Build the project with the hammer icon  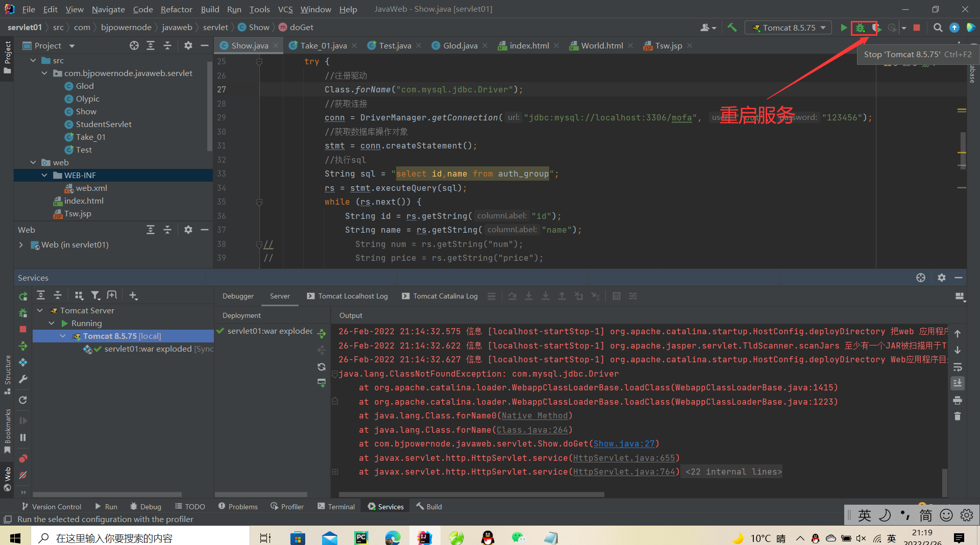tap(732, 28)
